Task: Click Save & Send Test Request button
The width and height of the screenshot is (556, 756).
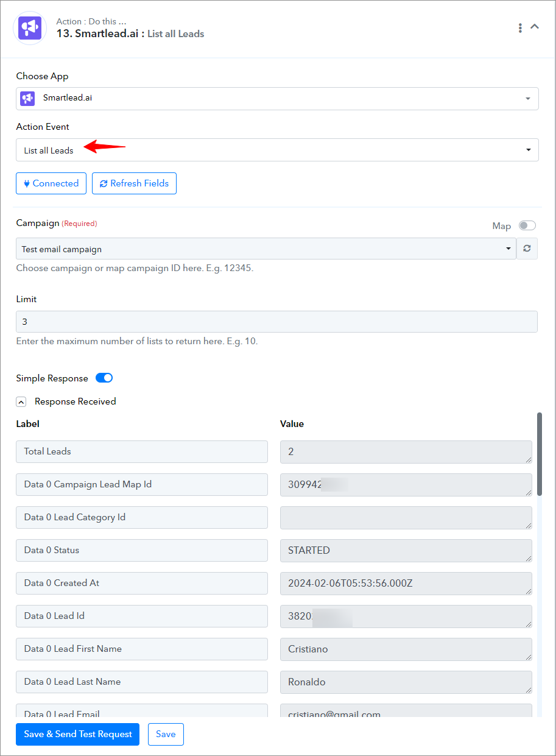Action: coord(78,734)
